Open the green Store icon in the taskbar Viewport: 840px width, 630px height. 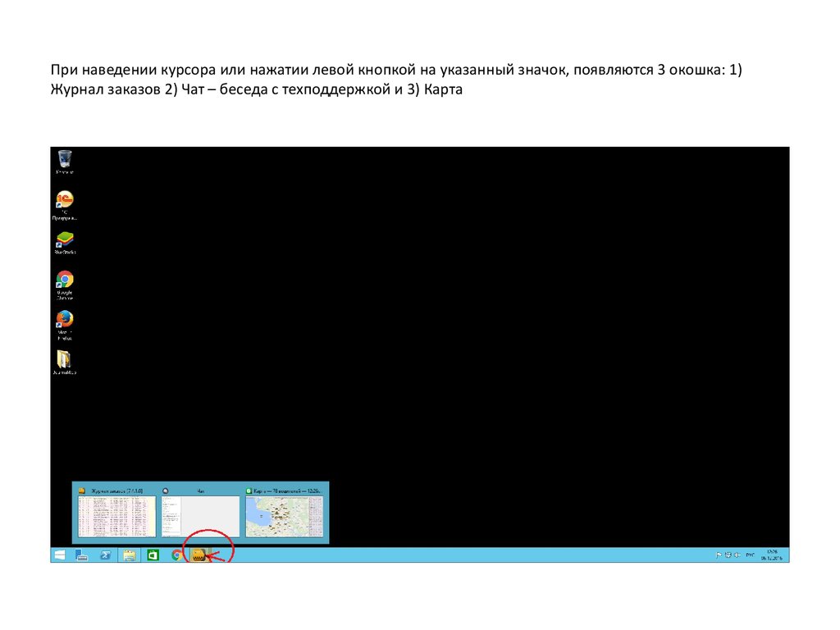click(153, 555)
